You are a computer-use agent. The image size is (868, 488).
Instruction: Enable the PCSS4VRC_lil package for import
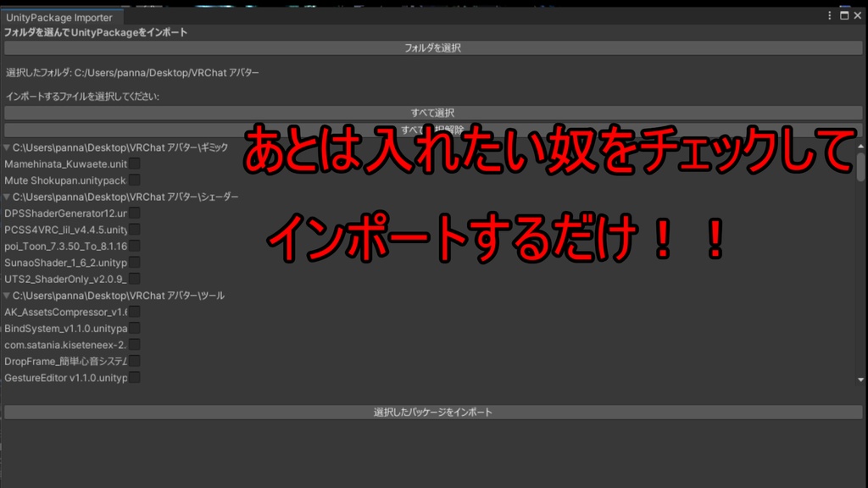(x=136, y=230)
